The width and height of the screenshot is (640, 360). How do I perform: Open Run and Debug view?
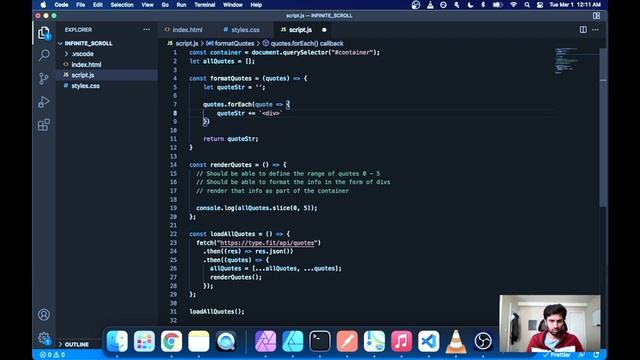tap(44, 102)
